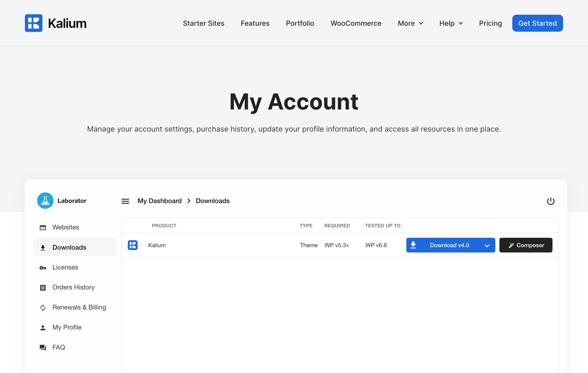Open Orders History label in sidebar

coord(73,287)
